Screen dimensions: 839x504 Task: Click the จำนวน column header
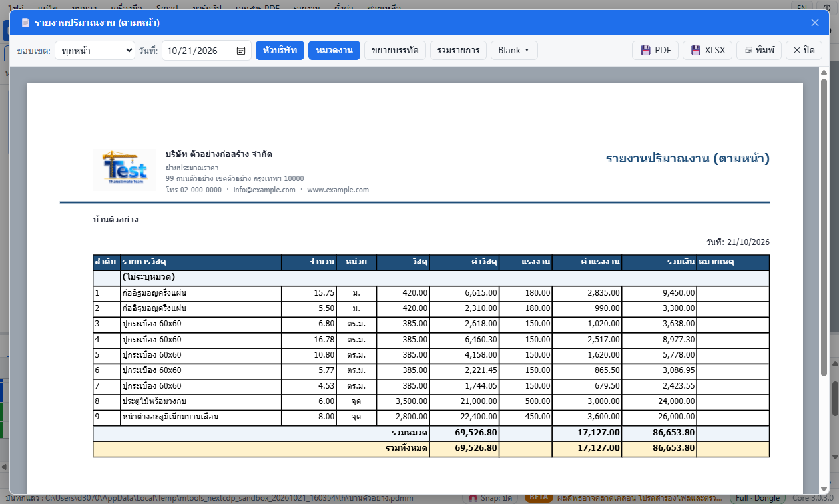point(309,262)
